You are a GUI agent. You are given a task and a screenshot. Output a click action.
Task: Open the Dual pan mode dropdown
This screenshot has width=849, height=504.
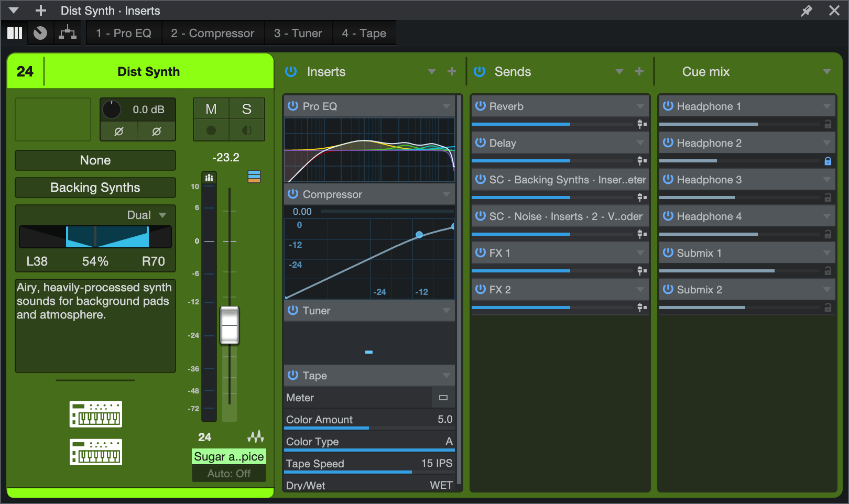pos(162,214)
